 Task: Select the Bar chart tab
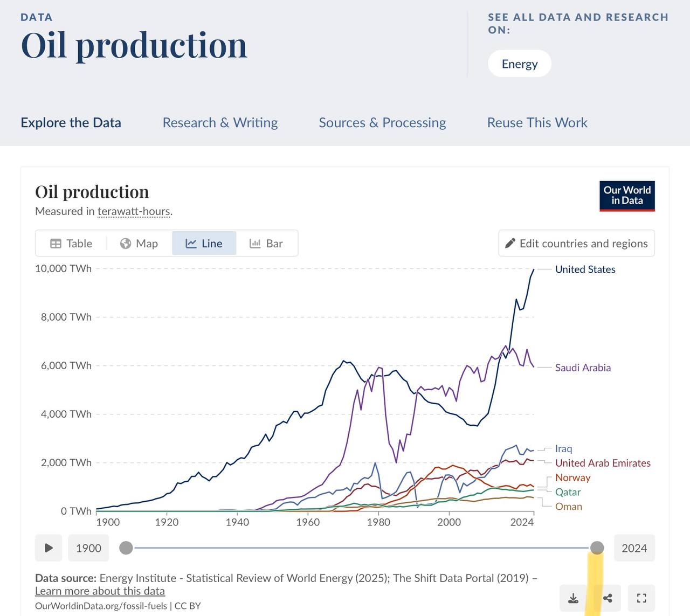coord(266,244)
